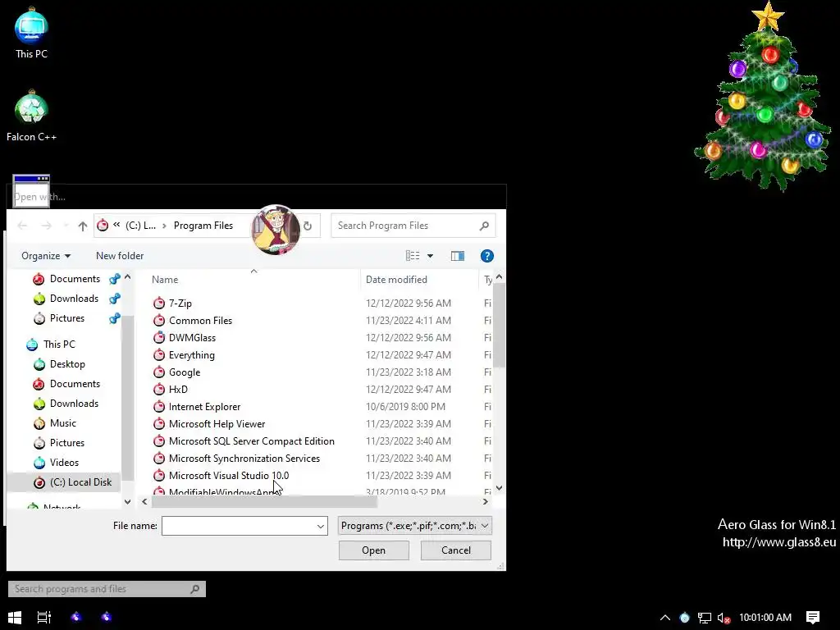The height and width of the screenshot is (630, 840).
Task: Click the Christmas tree desktop gadget
Action: coord(763,97)
